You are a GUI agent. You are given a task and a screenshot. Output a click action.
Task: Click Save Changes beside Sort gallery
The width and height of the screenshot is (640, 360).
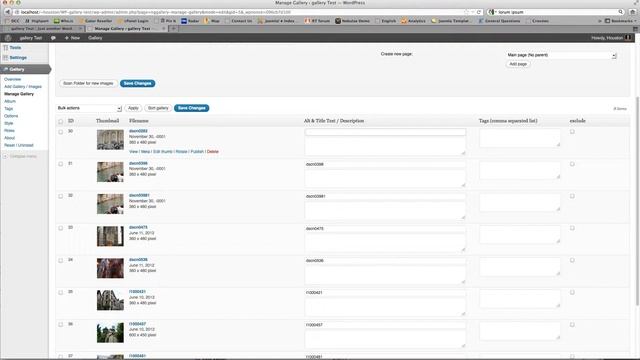(191, 108)
